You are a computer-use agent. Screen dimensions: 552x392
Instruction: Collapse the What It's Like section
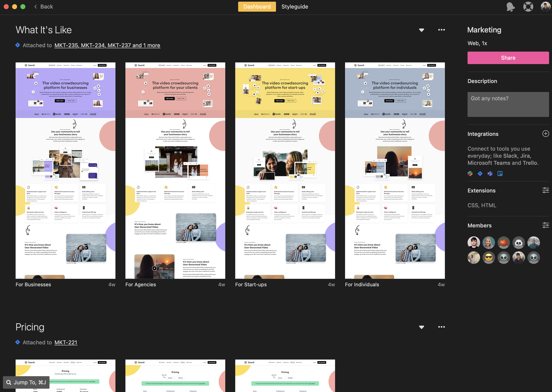click(421, 30)
